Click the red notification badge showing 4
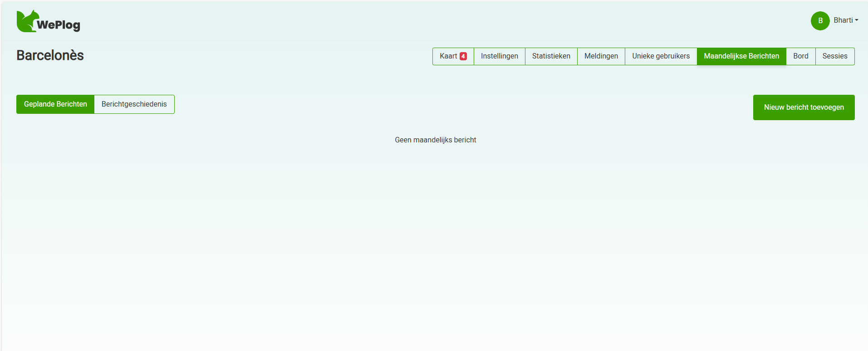 pos(463,56)
